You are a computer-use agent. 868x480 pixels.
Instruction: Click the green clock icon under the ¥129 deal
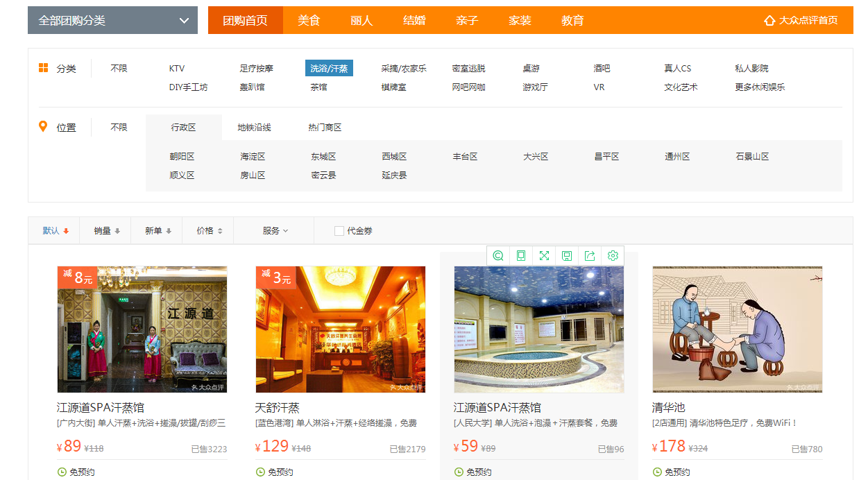(260, 472)
